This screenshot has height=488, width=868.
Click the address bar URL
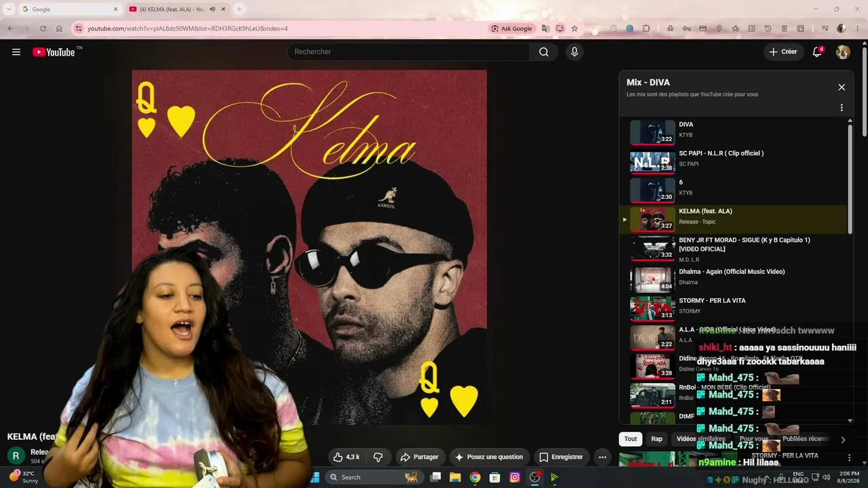point(188,28)
